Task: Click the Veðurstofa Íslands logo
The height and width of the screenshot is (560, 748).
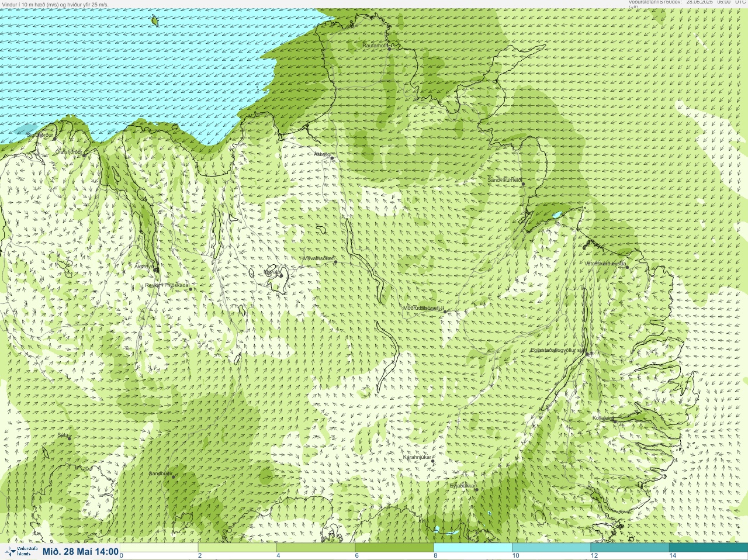Action: click(x=20, y=551)
